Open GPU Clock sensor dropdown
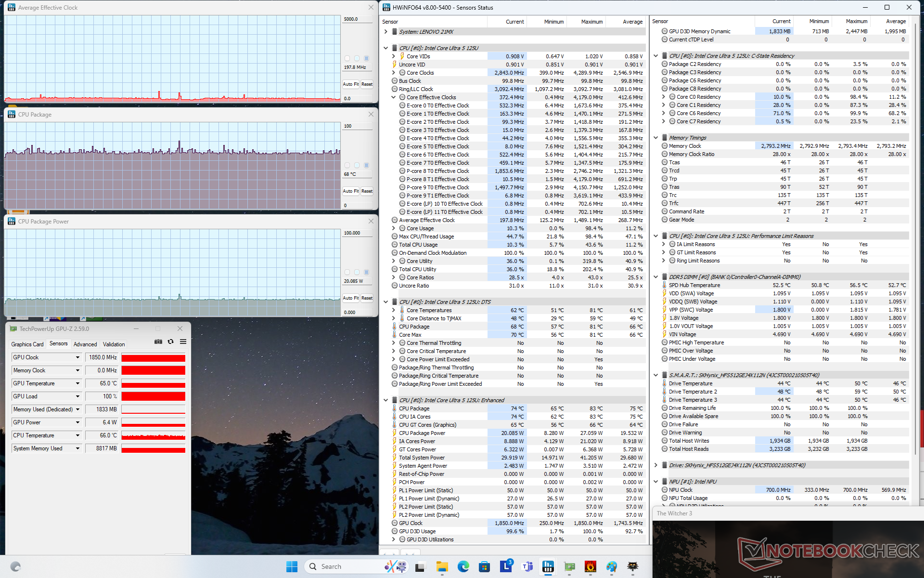924x578 pixels. 77,357
